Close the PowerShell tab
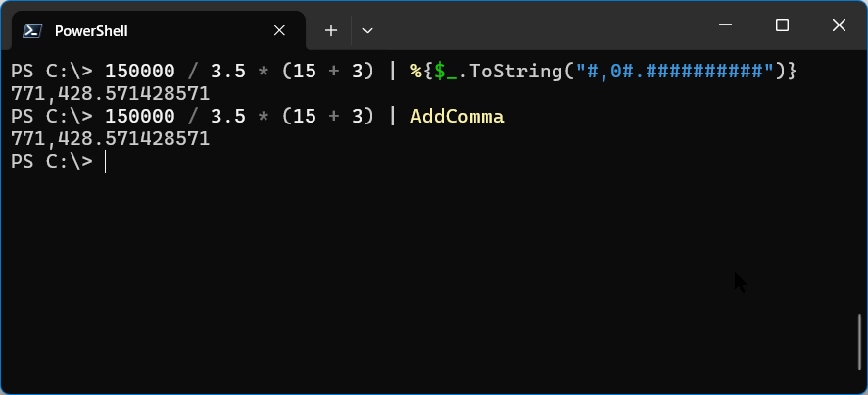Viewport: 868px width, 395px height. pos(279,31)
